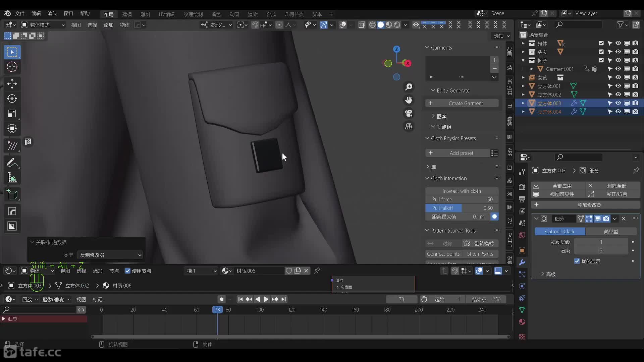This screenshot has height=362, width=644.
Task: Add a new garment with plus icon
Action: [x=494, y=60]
